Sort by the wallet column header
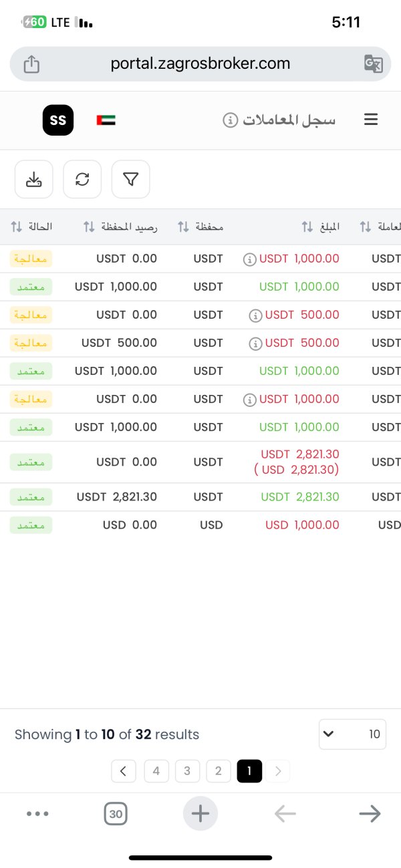Screen dimensions: 401x868 [200, 227]
